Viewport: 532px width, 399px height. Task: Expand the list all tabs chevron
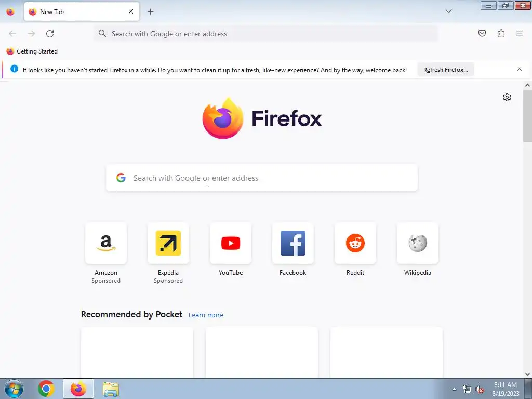tap(448, 11)
